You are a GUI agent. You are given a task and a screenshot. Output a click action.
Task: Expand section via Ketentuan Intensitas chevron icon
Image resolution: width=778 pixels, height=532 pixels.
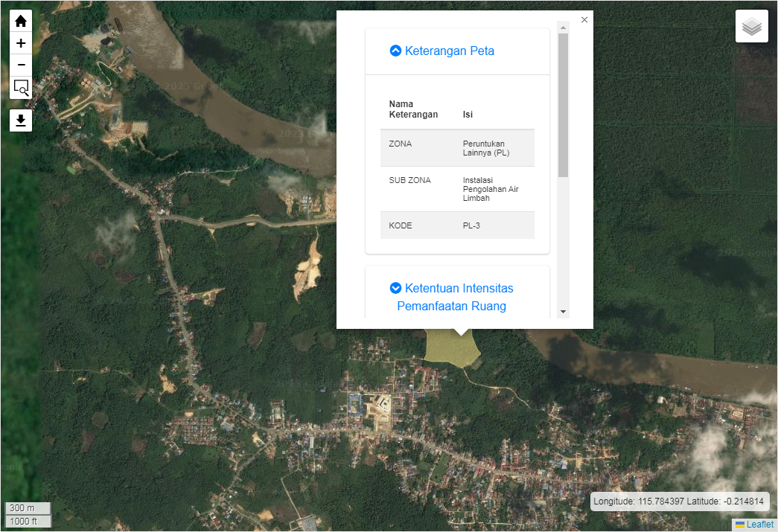395,288
